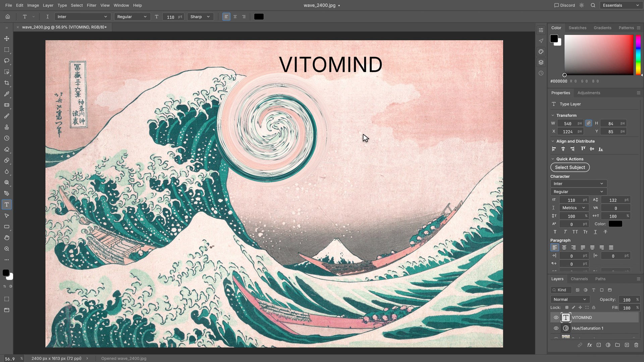Select the Clone Stamp tool
Screen dimensions: 644x362
point(7,127)
